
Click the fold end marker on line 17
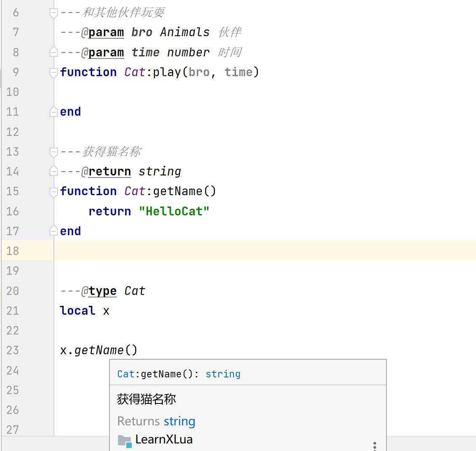click(53, 231)
